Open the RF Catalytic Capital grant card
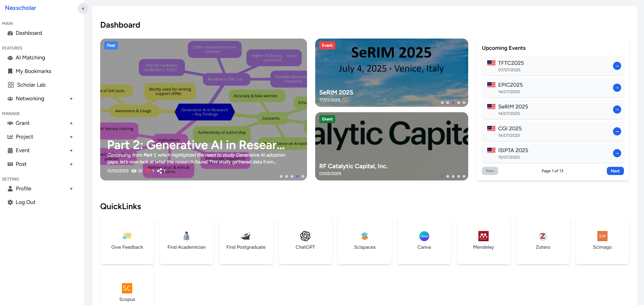 (391, 146)
